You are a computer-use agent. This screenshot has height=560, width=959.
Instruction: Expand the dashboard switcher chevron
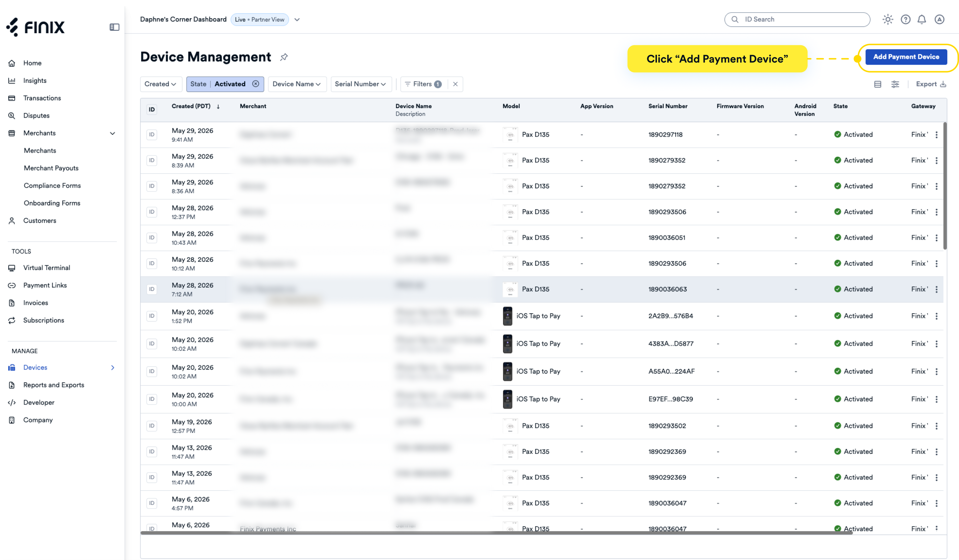click(x=297, y=20)
